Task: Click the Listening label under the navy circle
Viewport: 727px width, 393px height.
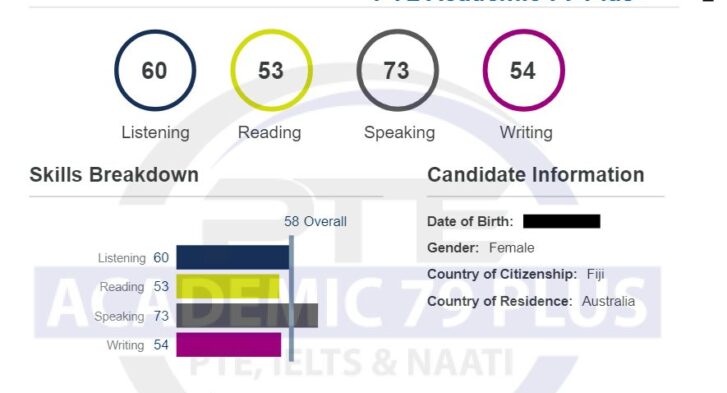Action: (x=155, y=133)
